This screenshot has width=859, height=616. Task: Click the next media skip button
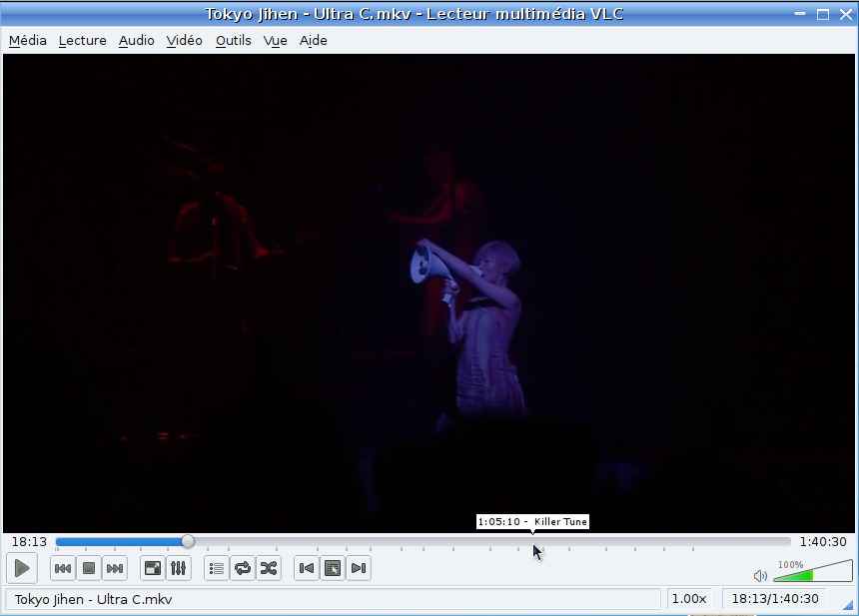pos(115,569)
